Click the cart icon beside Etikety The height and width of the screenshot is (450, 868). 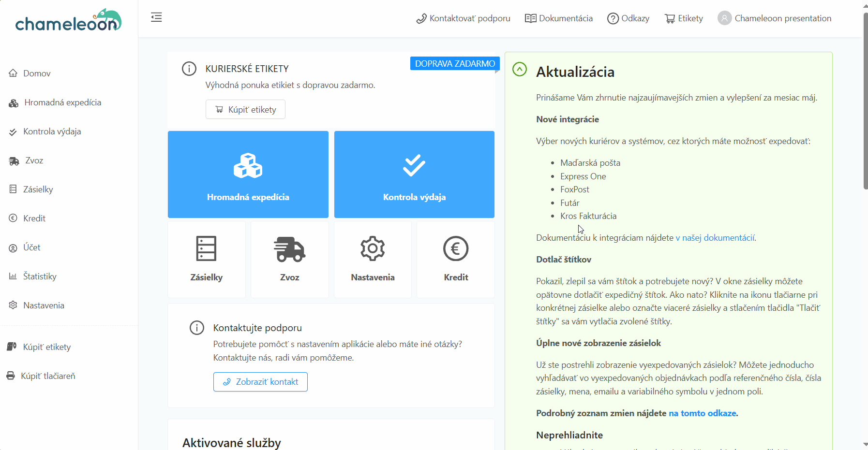point(670,18)
